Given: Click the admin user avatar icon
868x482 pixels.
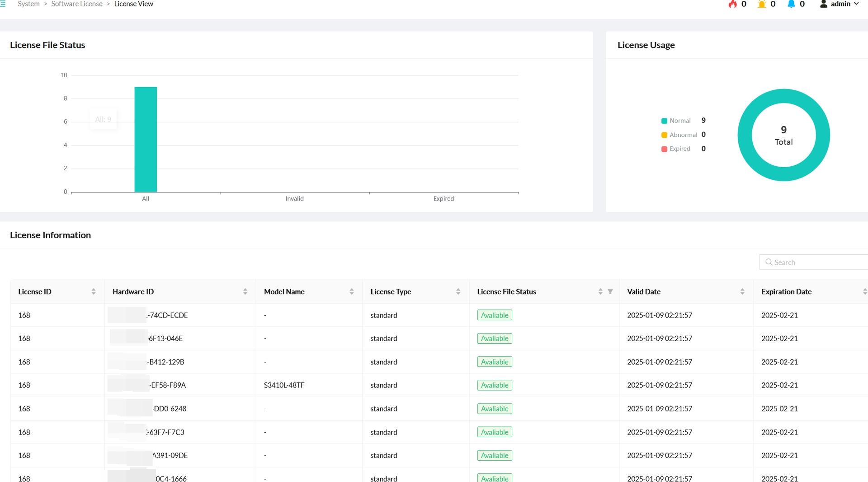Looking at the screenshot, I should click(824, 4).
